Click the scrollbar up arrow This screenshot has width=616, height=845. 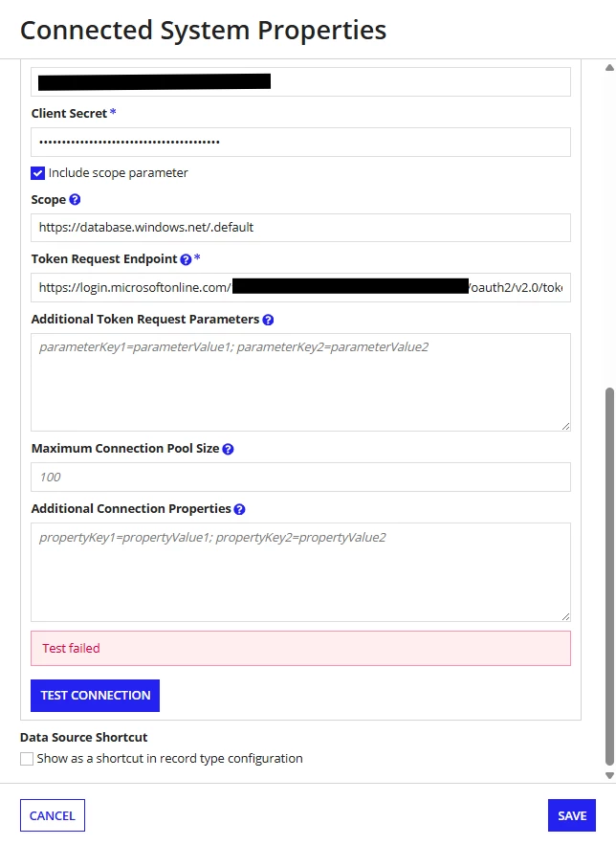coord(609,68)
